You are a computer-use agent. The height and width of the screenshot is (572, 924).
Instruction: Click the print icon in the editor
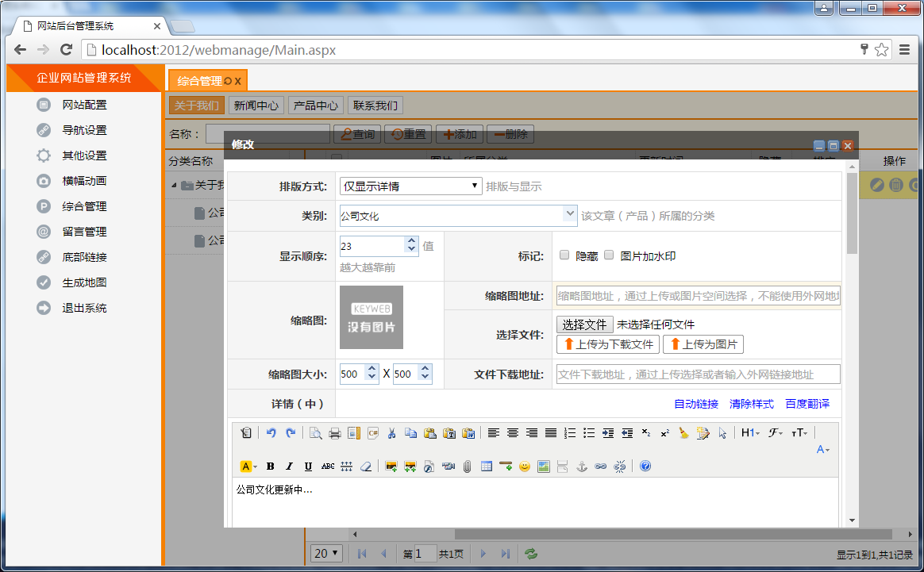click(335, 433)
